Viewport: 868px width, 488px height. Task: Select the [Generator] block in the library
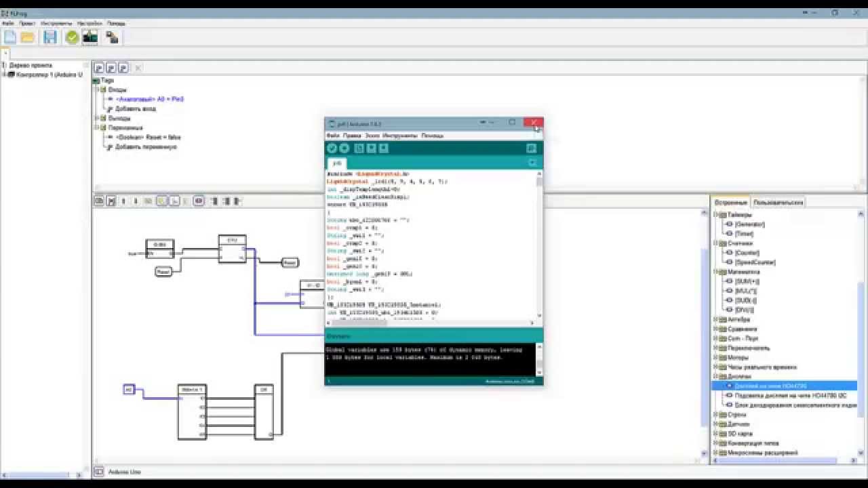[x=749, y=224]
